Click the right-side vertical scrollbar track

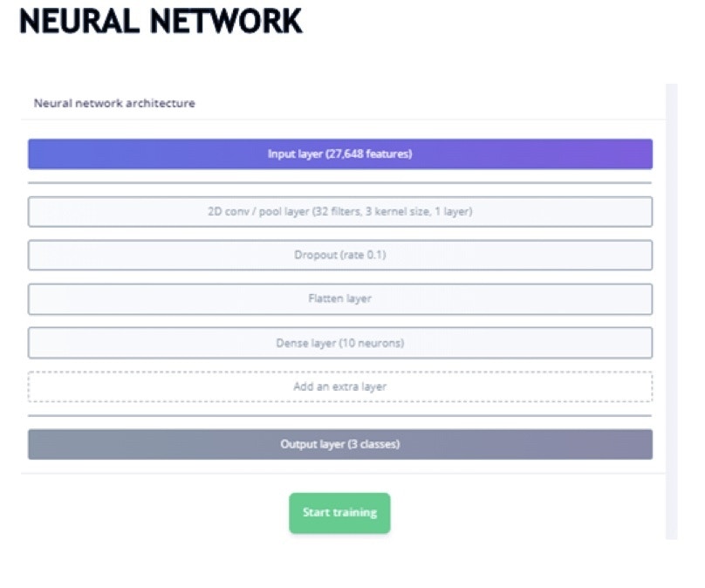(x=672, y=311)
